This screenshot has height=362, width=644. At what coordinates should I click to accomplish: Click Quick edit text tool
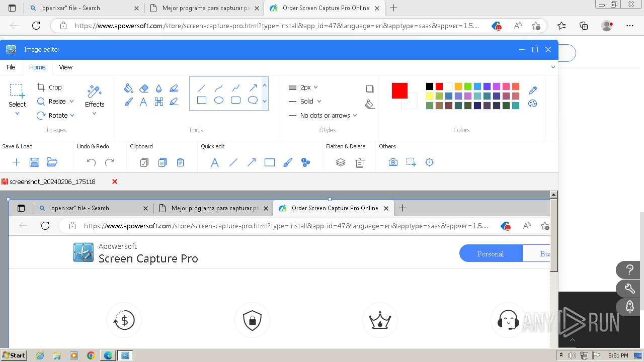pyautogui.click(x=214, y=162)
